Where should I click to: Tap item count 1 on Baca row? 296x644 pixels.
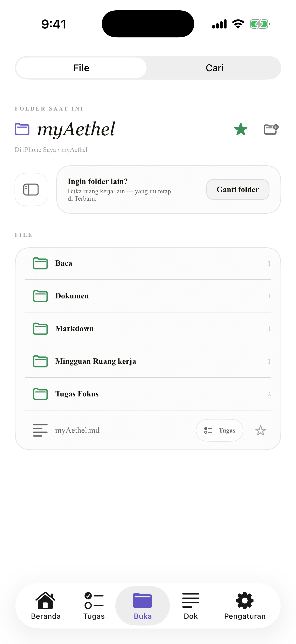269,263
